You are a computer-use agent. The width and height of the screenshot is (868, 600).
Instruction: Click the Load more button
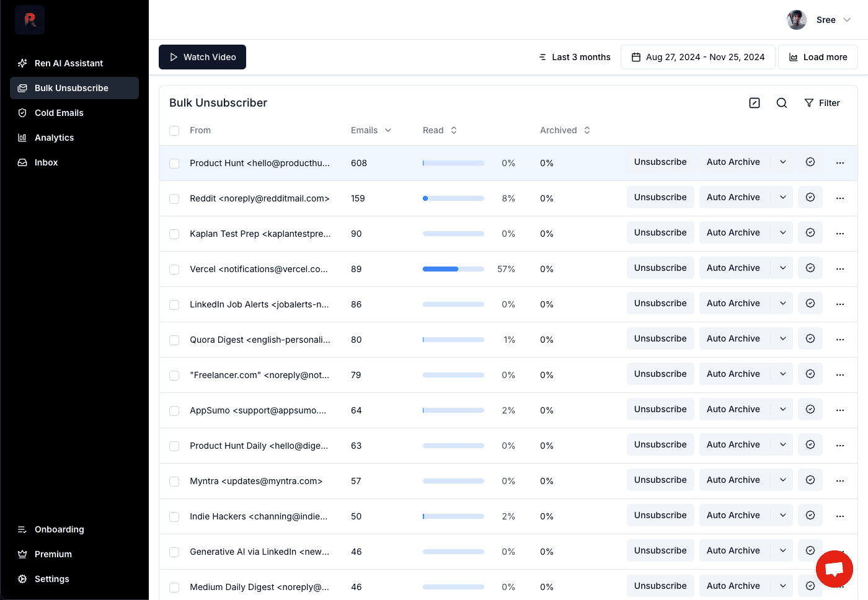tap(818, 57)
